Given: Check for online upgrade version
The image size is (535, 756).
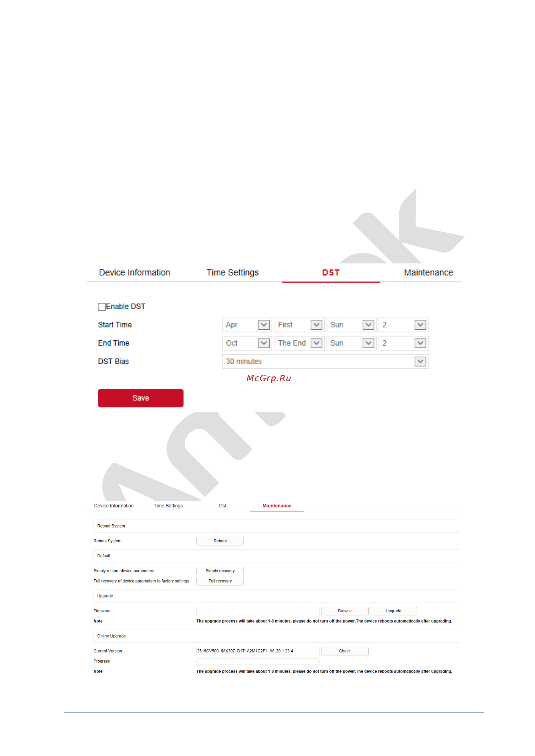Looking at the screenshot, I should [345, 651].
